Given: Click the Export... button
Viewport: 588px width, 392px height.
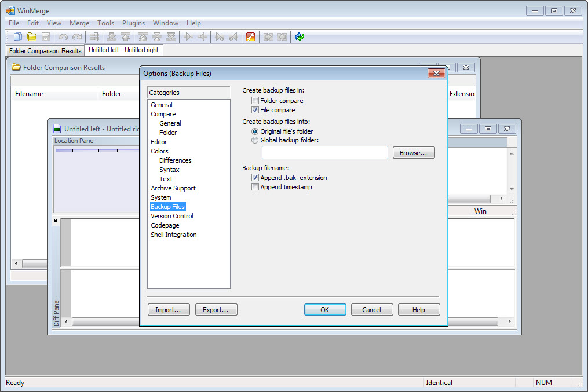Looking at the screenshot, I should (216, 310).
